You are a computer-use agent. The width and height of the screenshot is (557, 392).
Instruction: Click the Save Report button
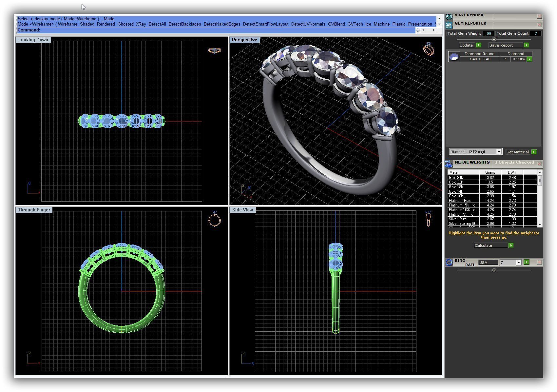(506, 45)
